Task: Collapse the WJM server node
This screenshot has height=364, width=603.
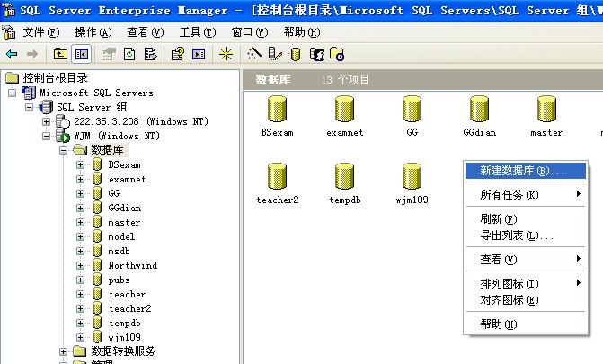Action: [46, 136]
